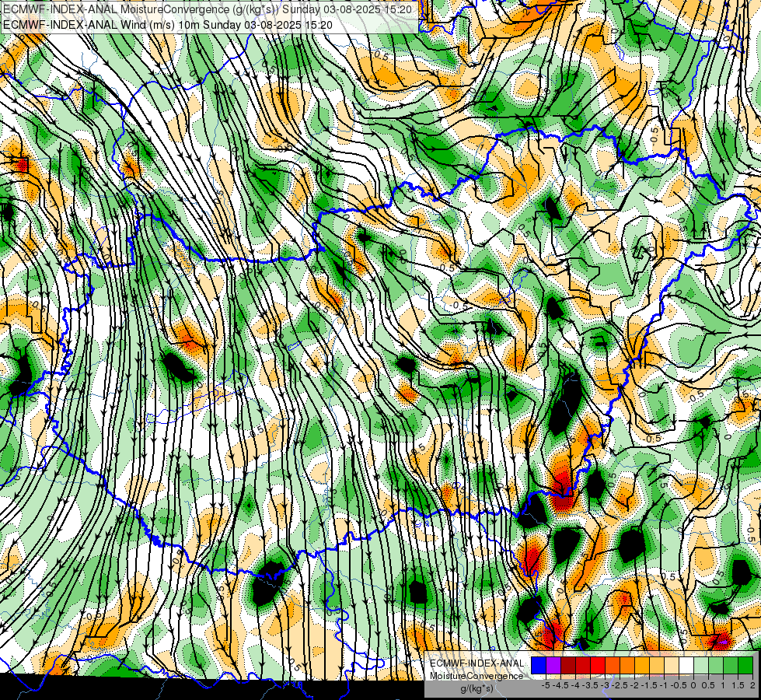Viewport: 761px width, 700px height.
Task: Pick the palest green legend swatch
Action: tap(701, 666)
